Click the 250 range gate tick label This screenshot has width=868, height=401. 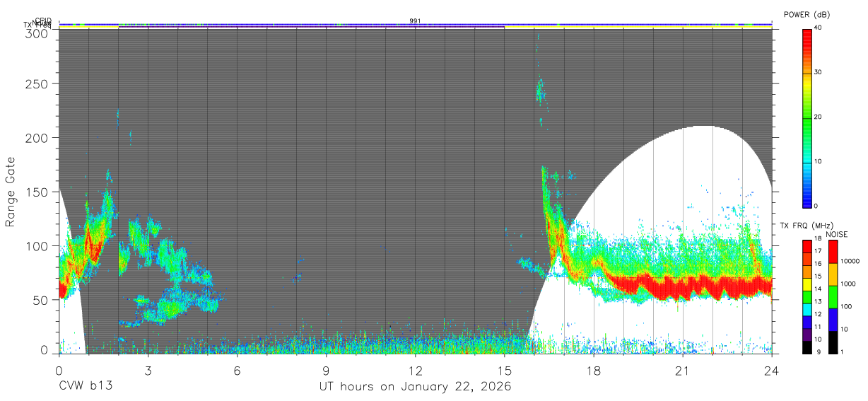[x=37, y=84]
